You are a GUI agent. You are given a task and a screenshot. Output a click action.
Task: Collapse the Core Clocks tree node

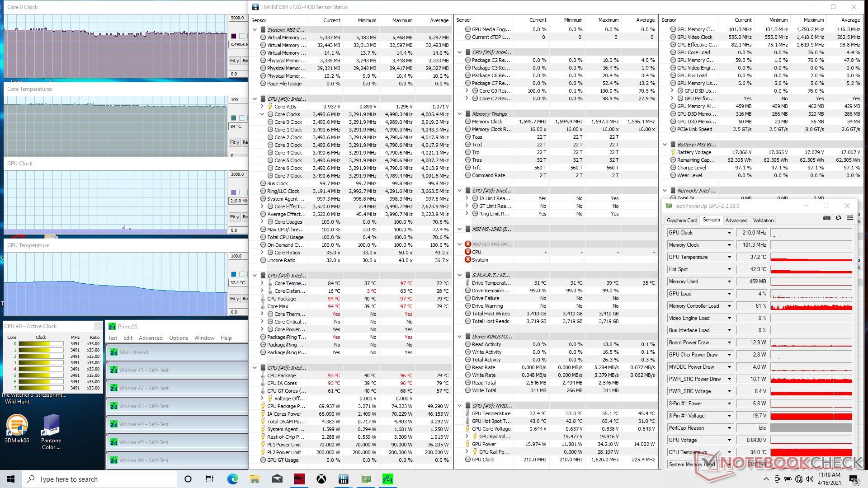pos(262,114)
